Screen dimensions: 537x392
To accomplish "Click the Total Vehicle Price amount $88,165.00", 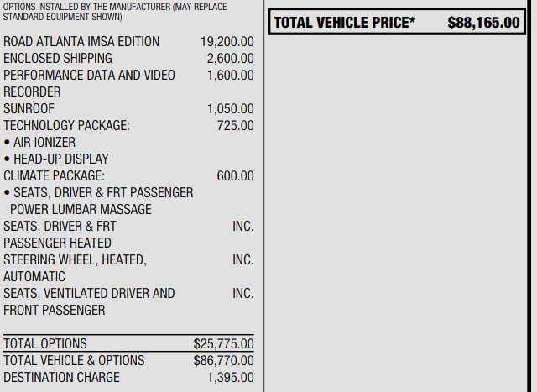I will pyautogui.click(x=483, y=23).
